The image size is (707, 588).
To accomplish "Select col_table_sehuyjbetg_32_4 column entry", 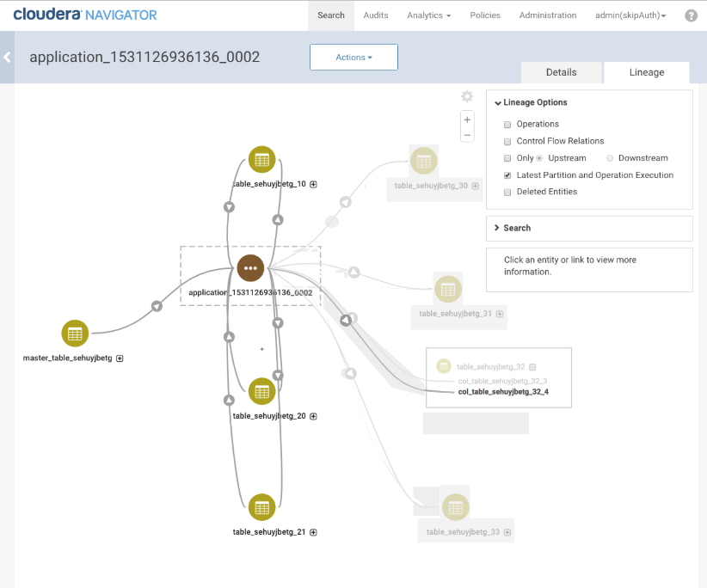I will (503, 392).
